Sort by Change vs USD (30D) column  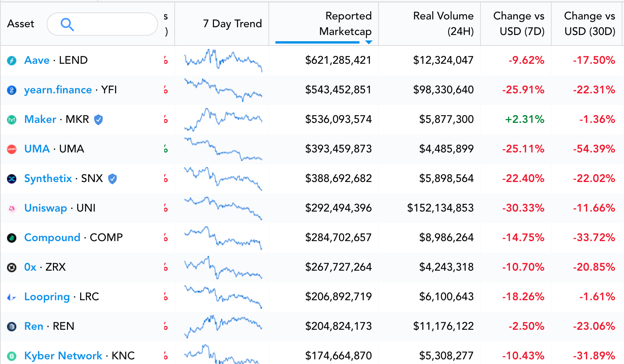[x=589, y=24]
